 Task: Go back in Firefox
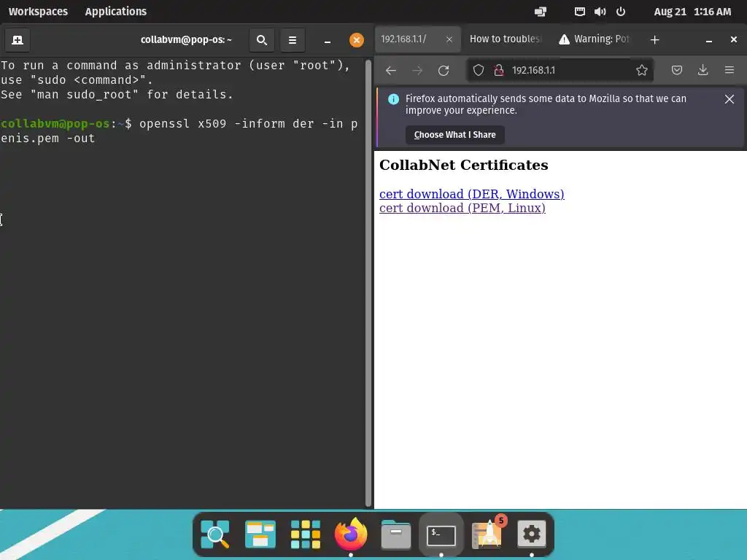[x=391, y=71]
